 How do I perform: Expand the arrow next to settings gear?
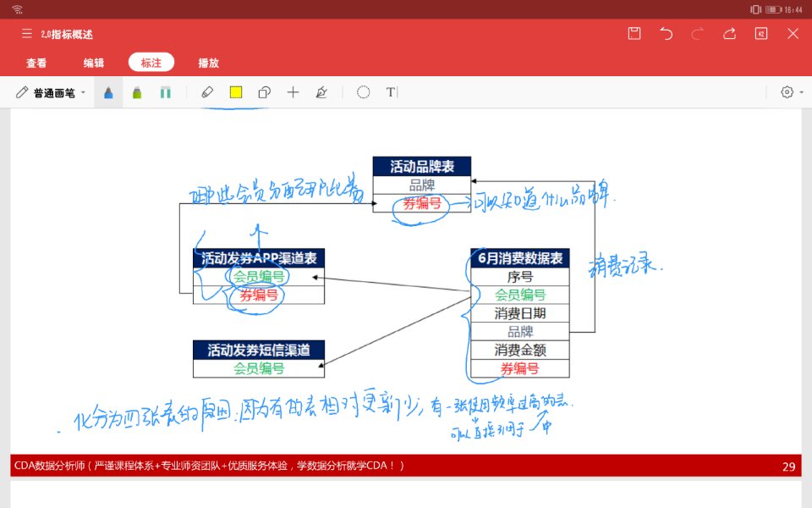pos(802,92)
